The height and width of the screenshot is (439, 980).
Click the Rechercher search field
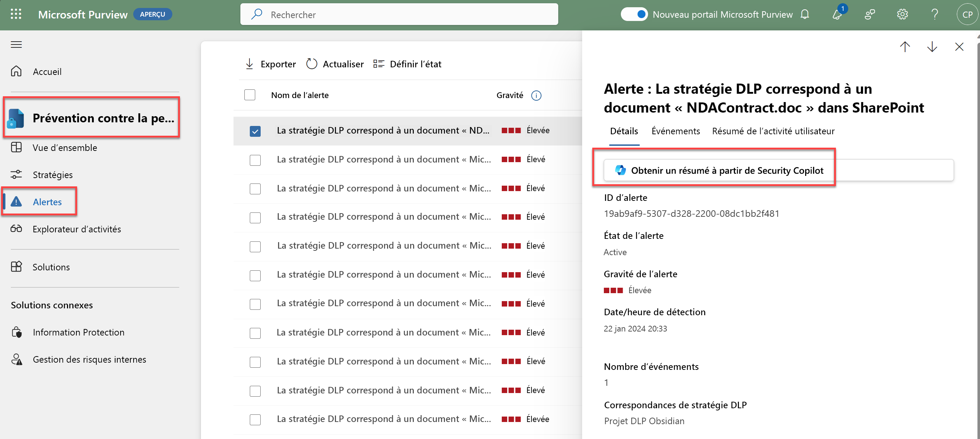click(399, 14)
